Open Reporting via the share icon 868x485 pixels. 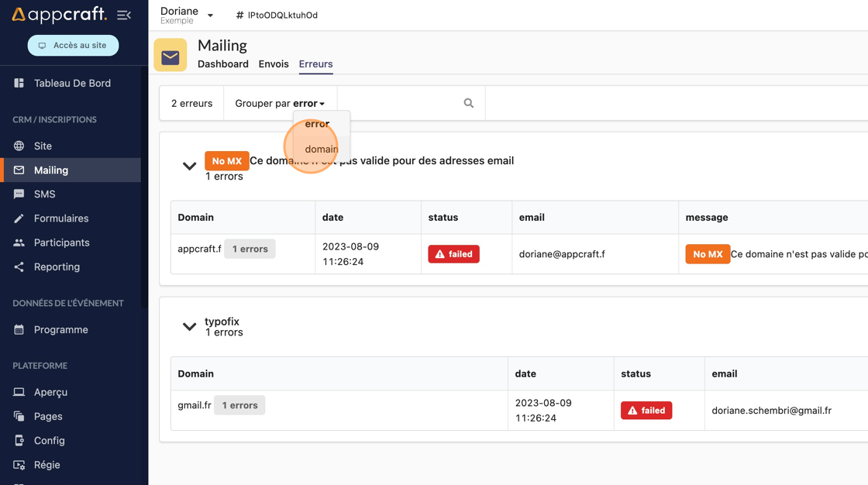tap(19, 267)
